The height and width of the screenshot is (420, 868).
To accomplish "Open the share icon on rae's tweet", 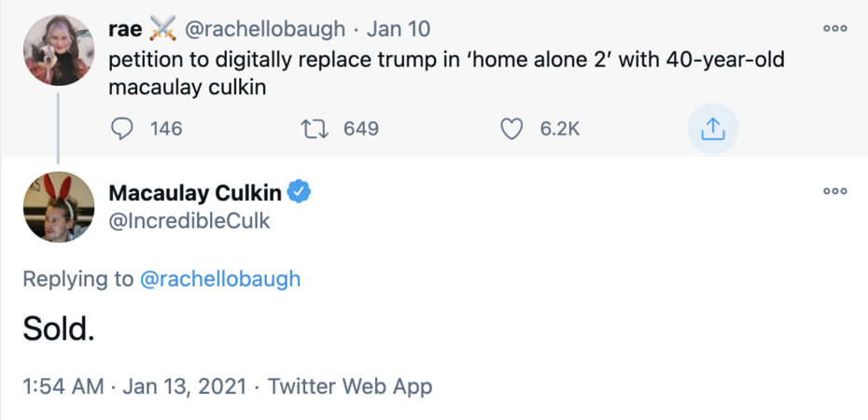I will click(712, 130).
